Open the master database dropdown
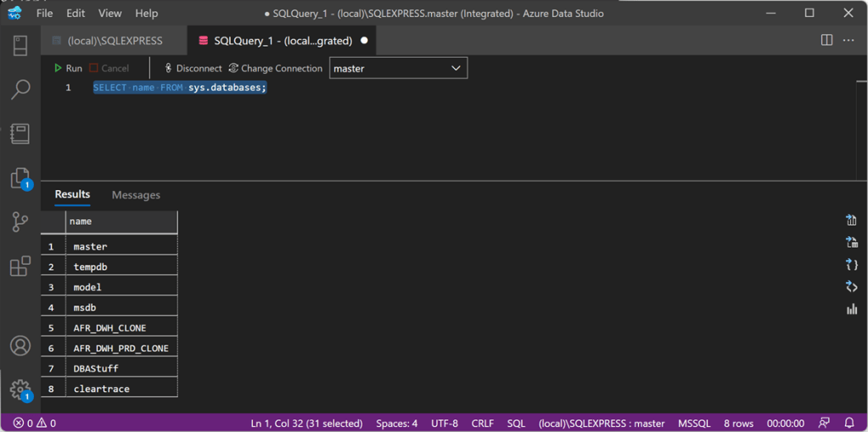 tap(398, 68)
